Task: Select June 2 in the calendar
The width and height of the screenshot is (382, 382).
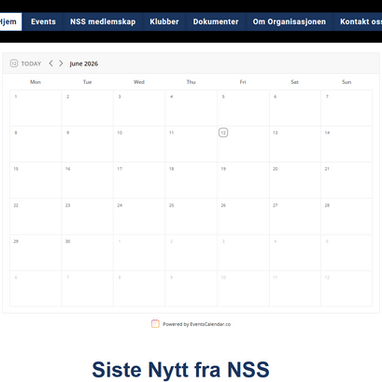Action: (x=87, y=108)
